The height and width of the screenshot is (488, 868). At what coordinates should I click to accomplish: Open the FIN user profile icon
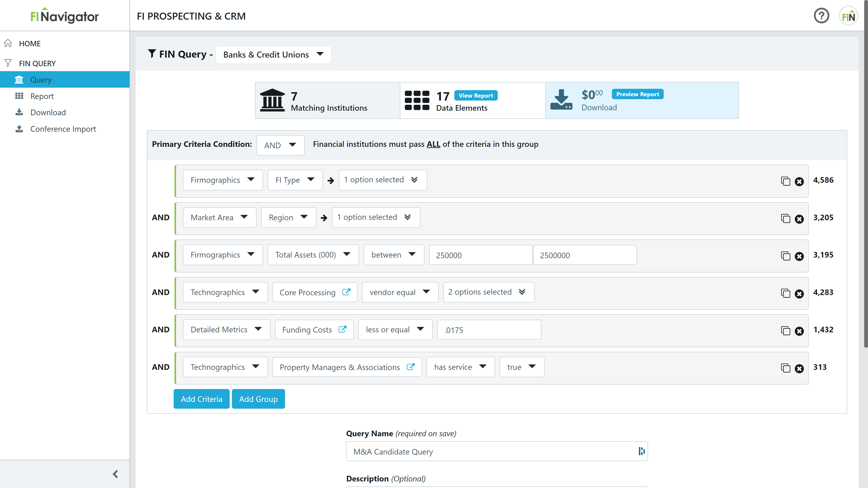848,16
